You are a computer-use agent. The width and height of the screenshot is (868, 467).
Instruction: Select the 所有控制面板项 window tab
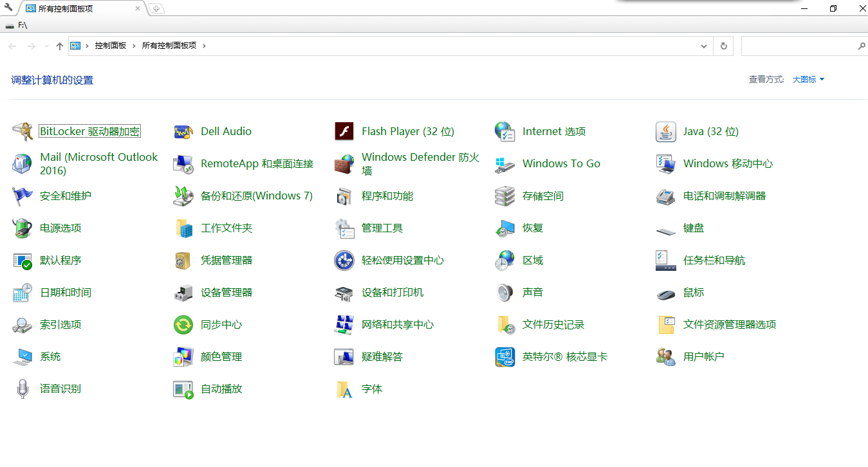pyautogui.click(x=82, y=8)
